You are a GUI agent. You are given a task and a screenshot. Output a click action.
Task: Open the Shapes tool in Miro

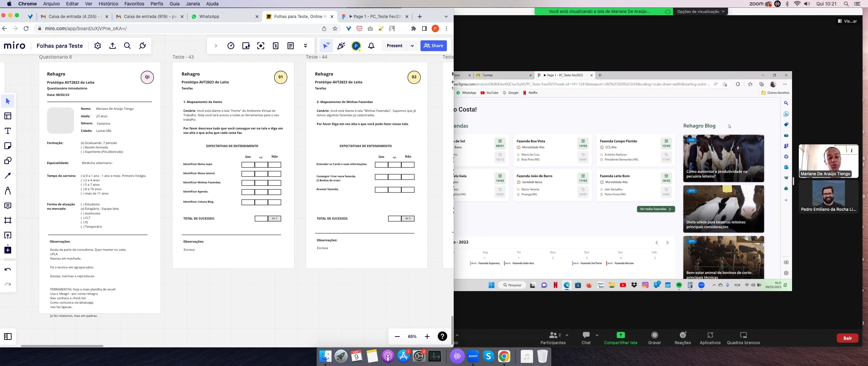tap(8, 161)
